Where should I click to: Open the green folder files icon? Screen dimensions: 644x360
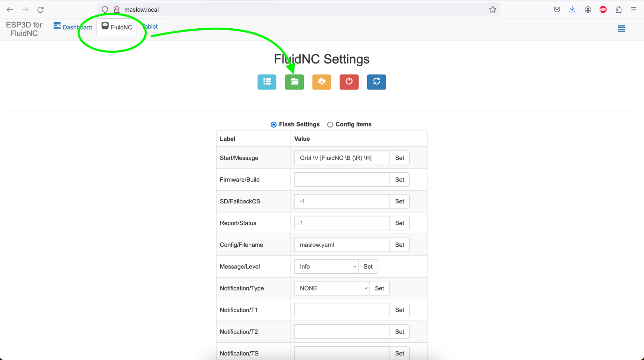[294, 82]
